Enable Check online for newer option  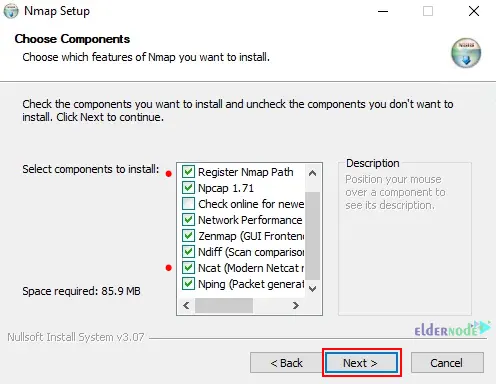point(188,204)
